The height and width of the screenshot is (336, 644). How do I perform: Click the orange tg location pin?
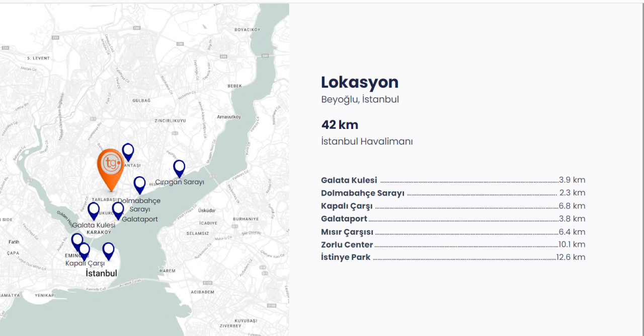pyautogui.click(x=110, y=165)
